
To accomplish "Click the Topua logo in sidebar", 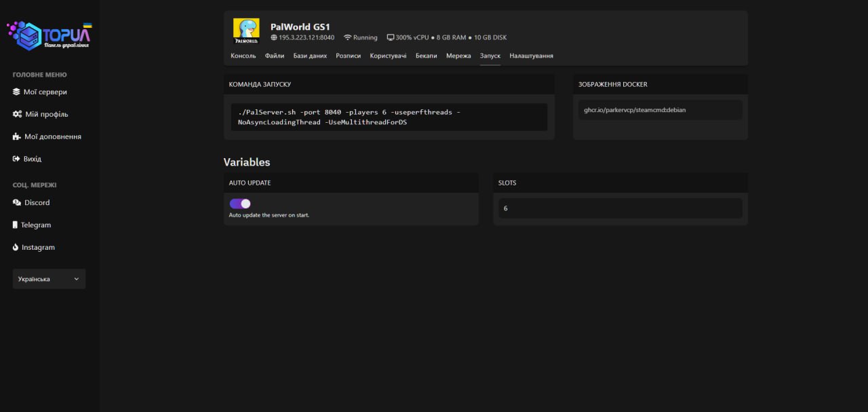I will coord(49,35).
